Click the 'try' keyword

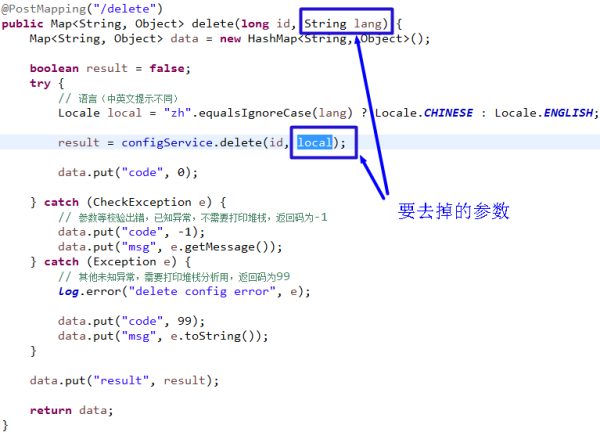(x=40, y=83)
